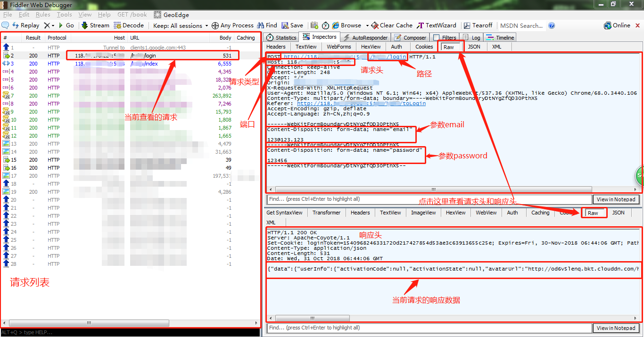Open Keep: All sessions dropdown

181,25
